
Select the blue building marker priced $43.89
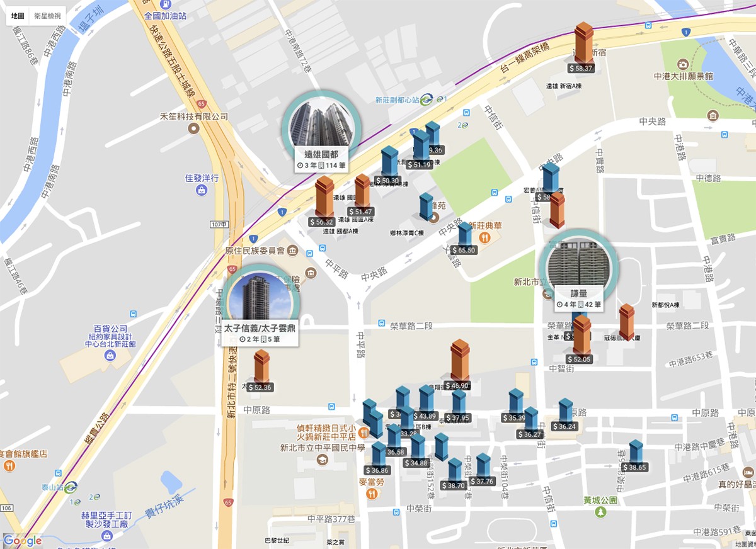click(427, 403)
